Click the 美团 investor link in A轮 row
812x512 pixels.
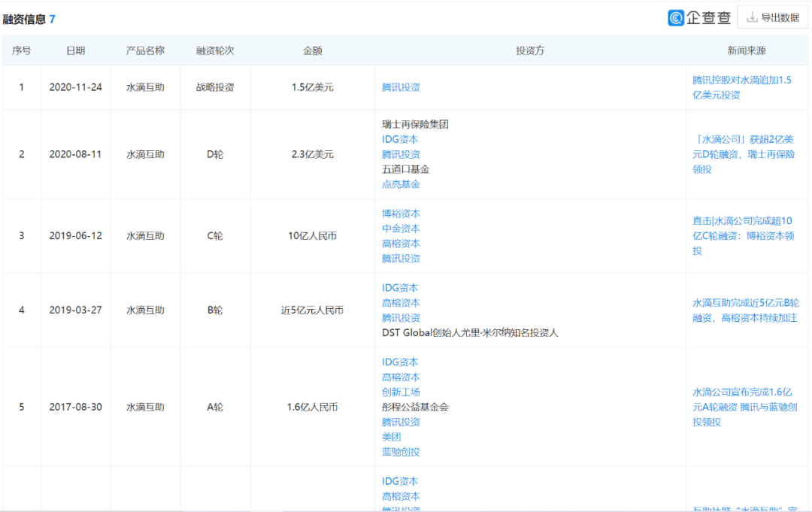(392, 437)
